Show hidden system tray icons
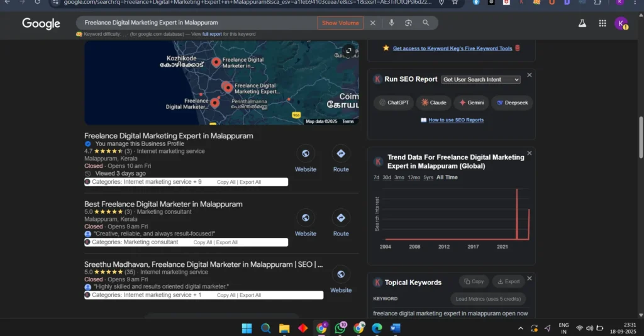644x336 pixels. coord(520,328)
